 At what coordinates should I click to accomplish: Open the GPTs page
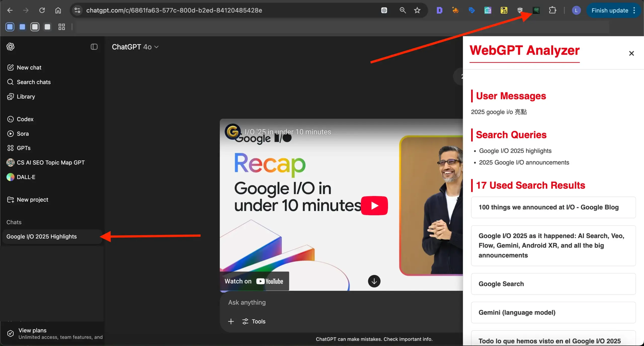tap(52, 148)
